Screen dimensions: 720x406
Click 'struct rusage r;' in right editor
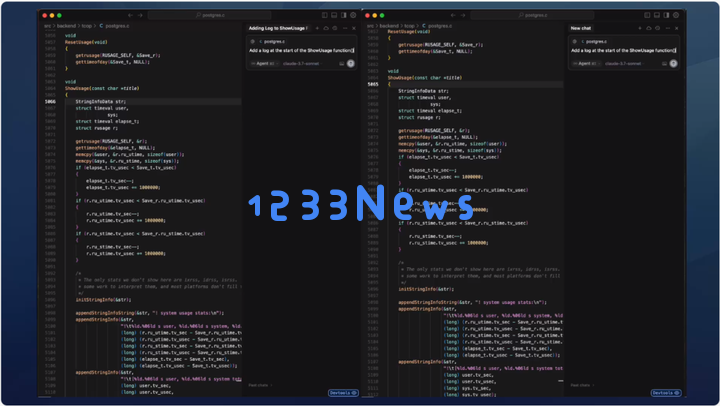419,118
